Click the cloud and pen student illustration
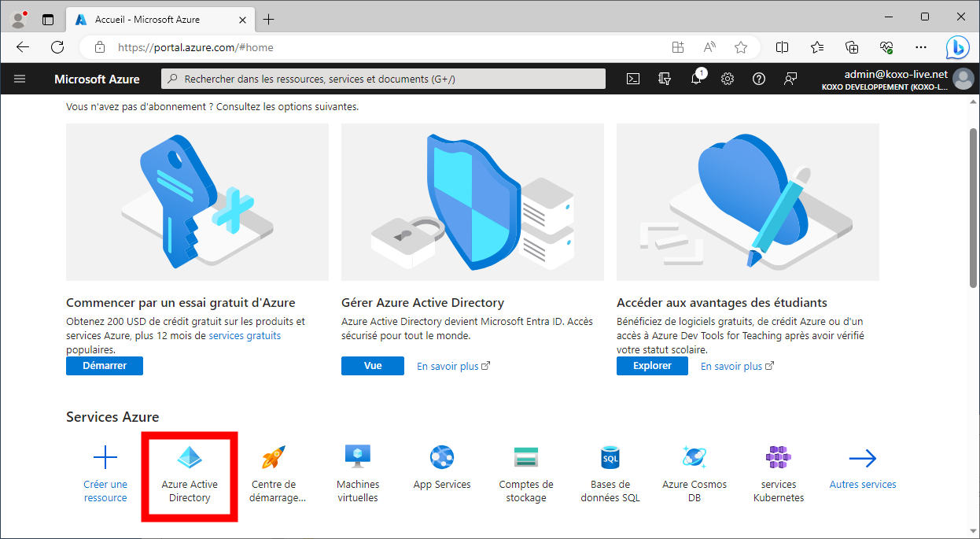980x539 pixels. tap(748, 202)
